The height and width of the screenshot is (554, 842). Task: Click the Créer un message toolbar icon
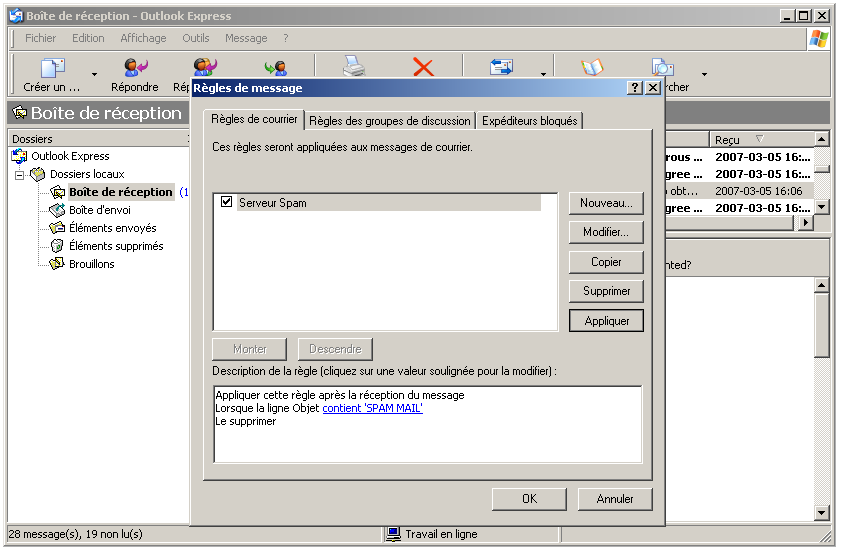coord(53,68)
